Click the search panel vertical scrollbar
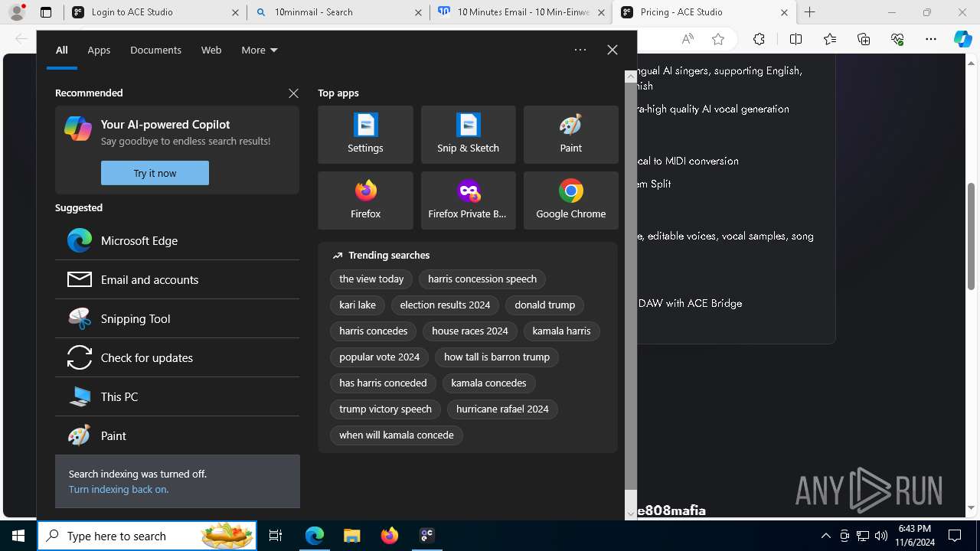 pos(631,285)
